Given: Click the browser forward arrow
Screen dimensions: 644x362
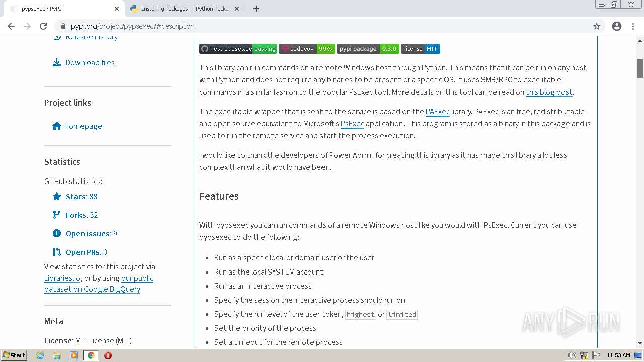Looking at the screenshot, I should tap(27, 26).
